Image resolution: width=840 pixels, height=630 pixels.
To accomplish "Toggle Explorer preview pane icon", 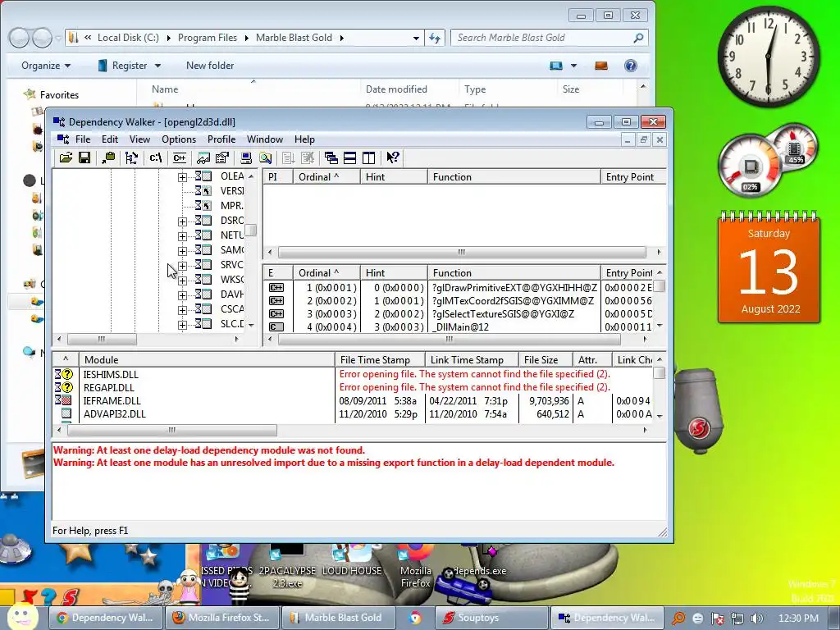I will 601,66.
